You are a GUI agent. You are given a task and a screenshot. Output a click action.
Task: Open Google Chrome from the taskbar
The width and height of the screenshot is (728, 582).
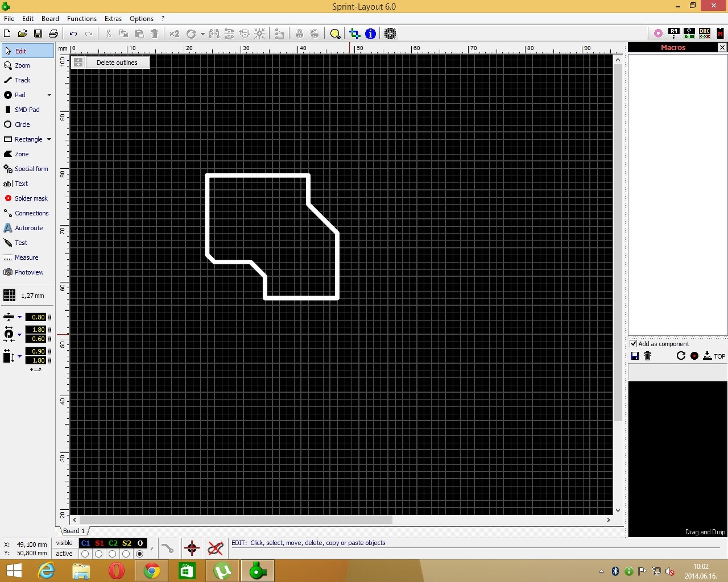[x=152, y=571]
